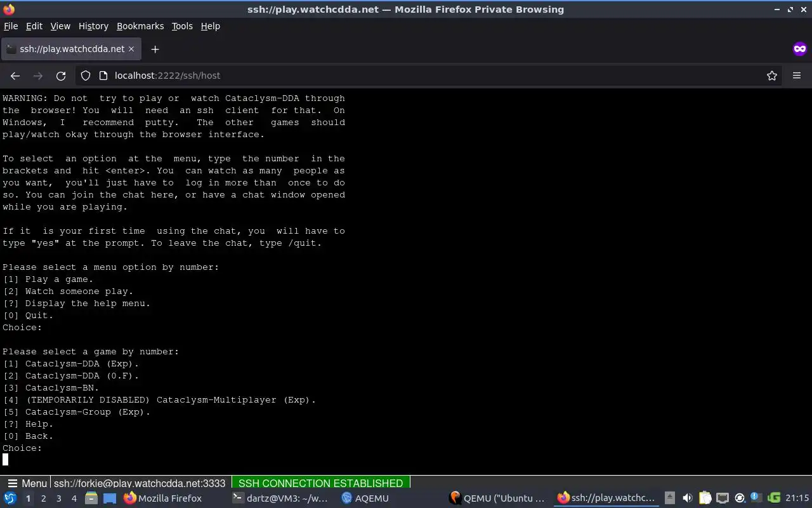Click the show desktop taskbar icon
Viewport: 812px width, 508px height.
110,498
